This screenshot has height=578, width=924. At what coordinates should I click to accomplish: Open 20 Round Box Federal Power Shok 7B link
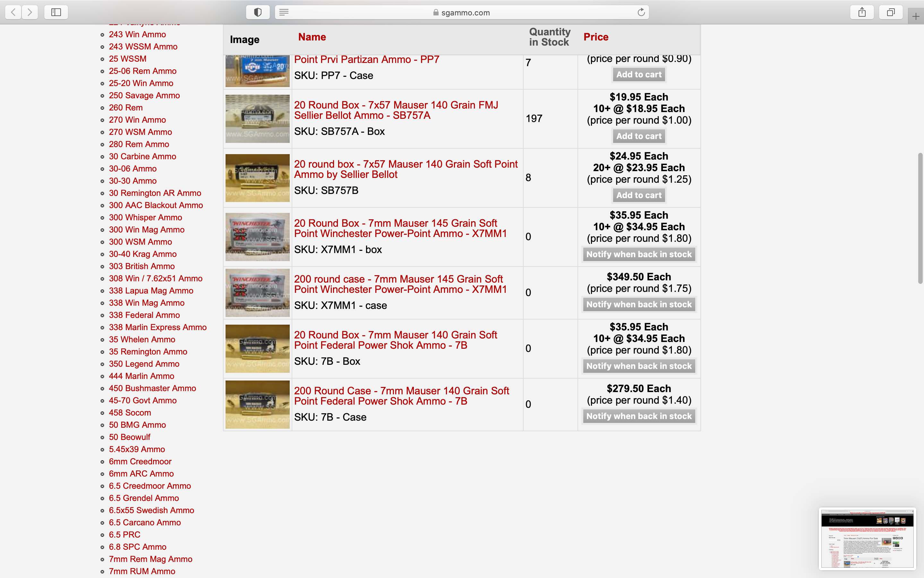click(x=396, y=340)
